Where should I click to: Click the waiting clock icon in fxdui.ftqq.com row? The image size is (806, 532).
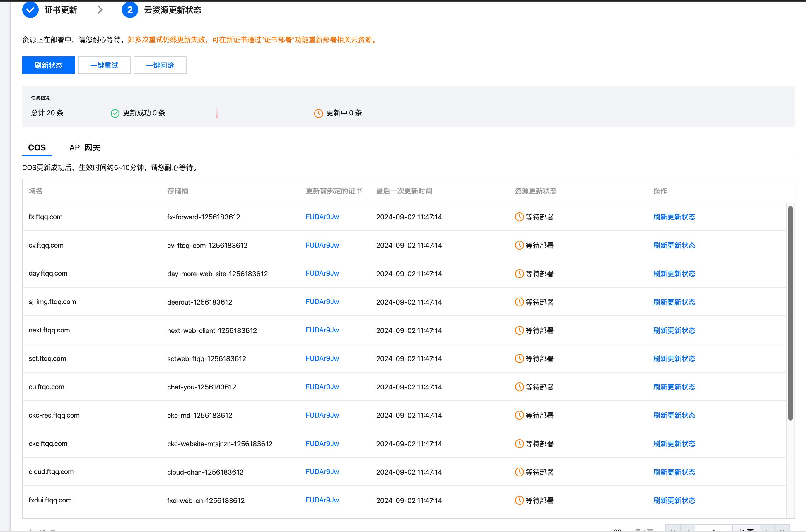[519, 500]
